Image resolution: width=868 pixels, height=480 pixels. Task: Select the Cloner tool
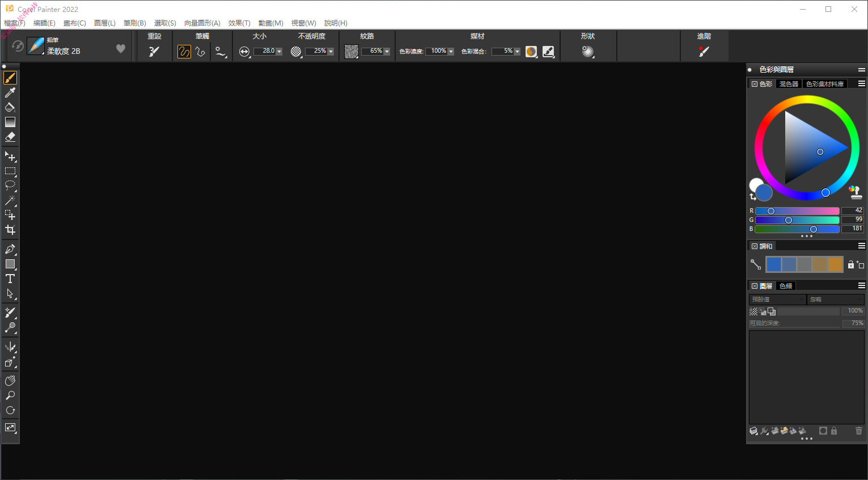pyautogui.click(x=10, y=313)
